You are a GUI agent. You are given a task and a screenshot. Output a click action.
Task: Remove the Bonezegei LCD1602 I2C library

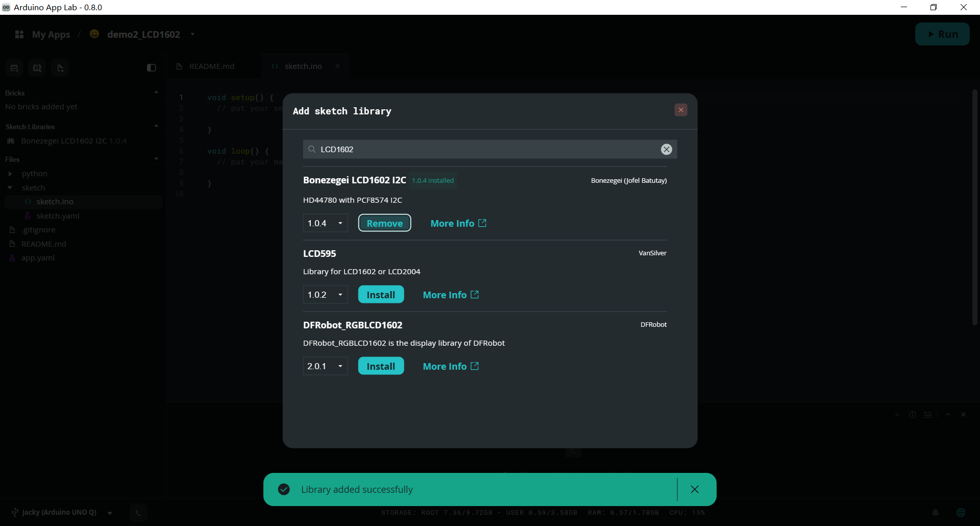(x=384, y=223)
